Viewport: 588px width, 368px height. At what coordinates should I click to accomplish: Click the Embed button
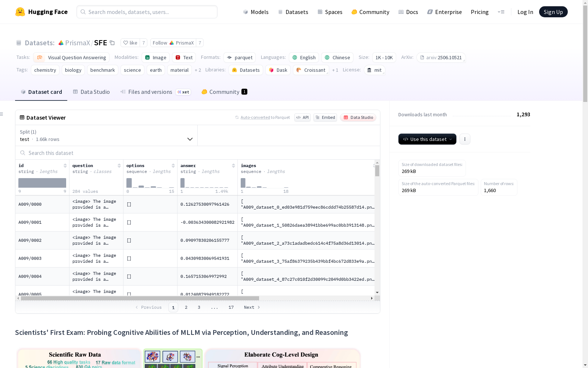pyautogui.click(x=325, y=117)
